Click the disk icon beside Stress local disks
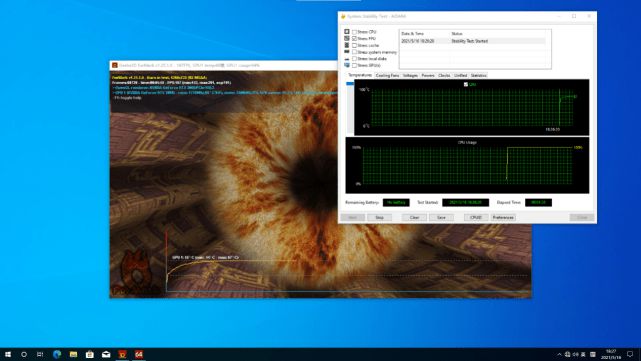 tap(347, 59)
